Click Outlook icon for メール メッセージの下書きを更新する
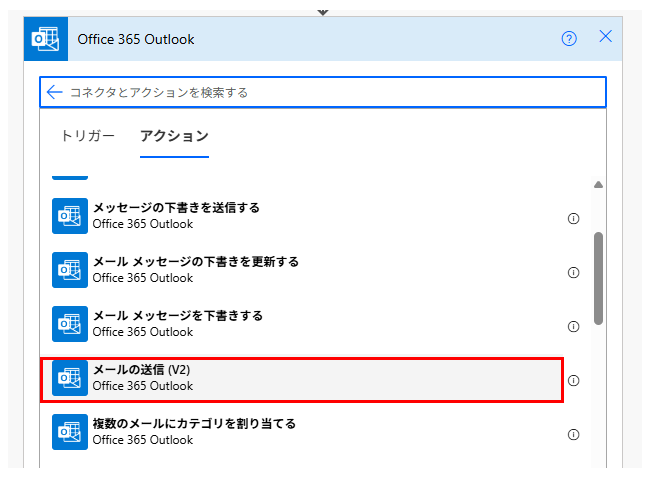Viewport: 650px width, 478px height. point(70,269)
